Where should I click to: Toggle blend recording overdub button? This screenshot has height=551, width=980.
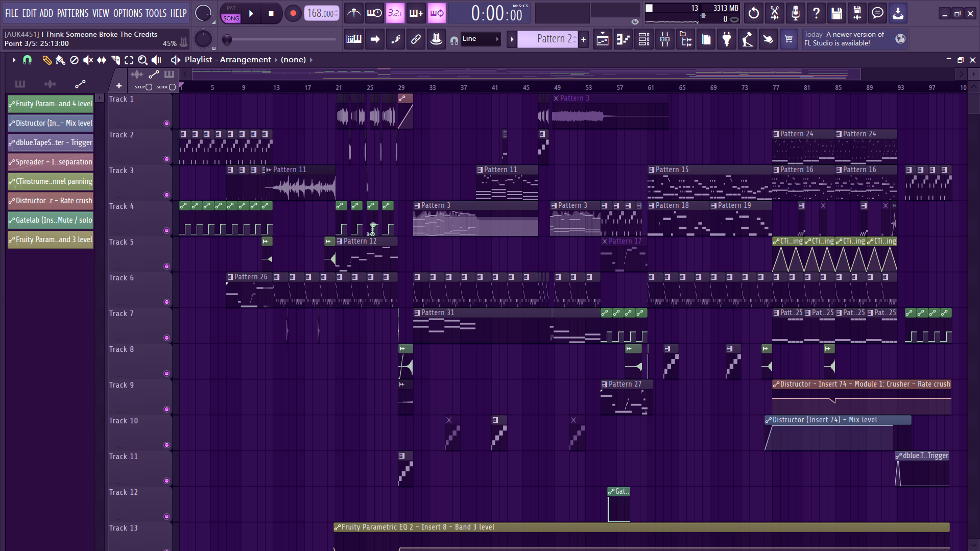pos(416,13)
